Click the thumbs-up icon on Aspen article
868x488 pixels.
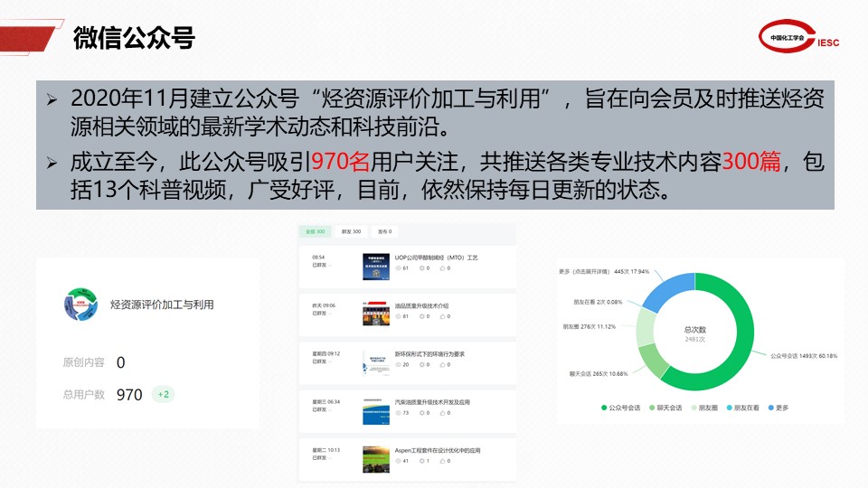point(442,461)
